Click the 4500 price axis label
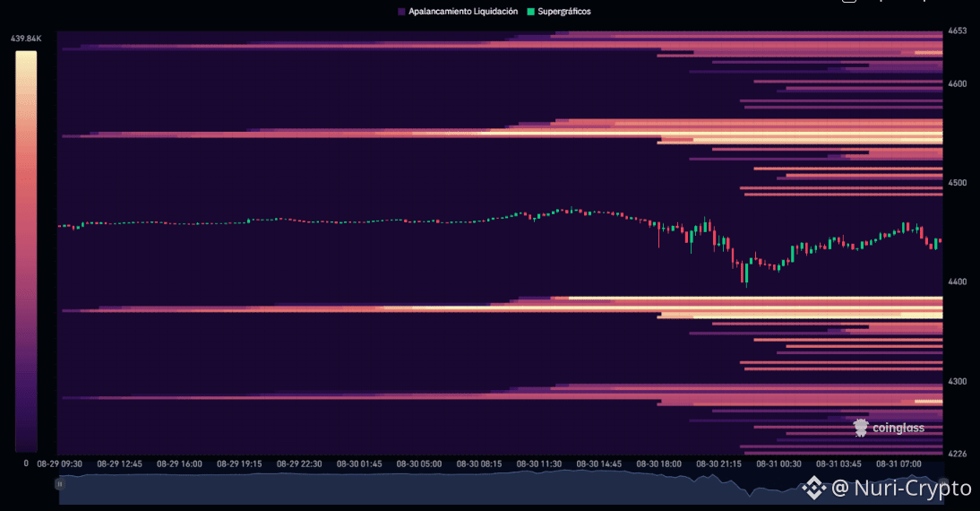This screenshot has width=980, height=511. click(957, 183)
